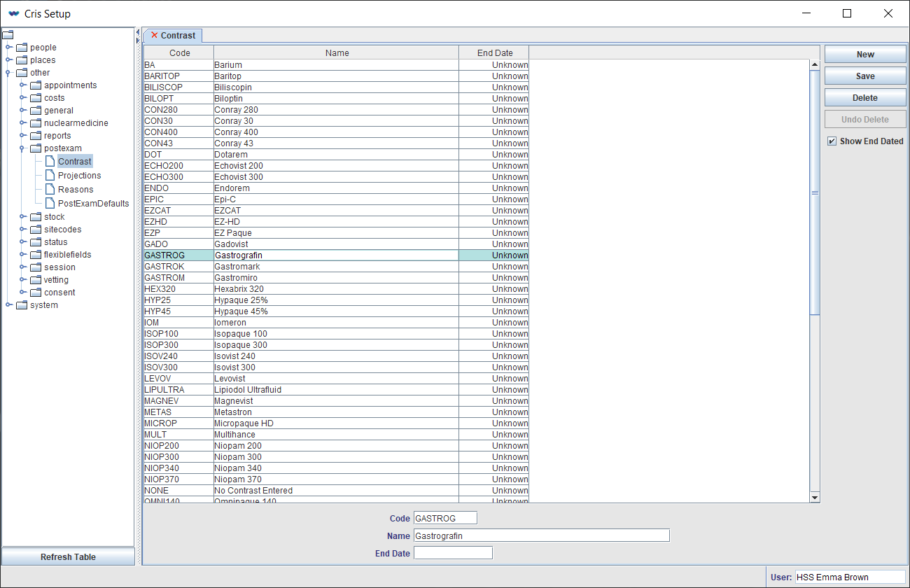Screen dimensions: 910x588
Task: Click the flexiblefields folder icon
Action: (x=36, y=255)
